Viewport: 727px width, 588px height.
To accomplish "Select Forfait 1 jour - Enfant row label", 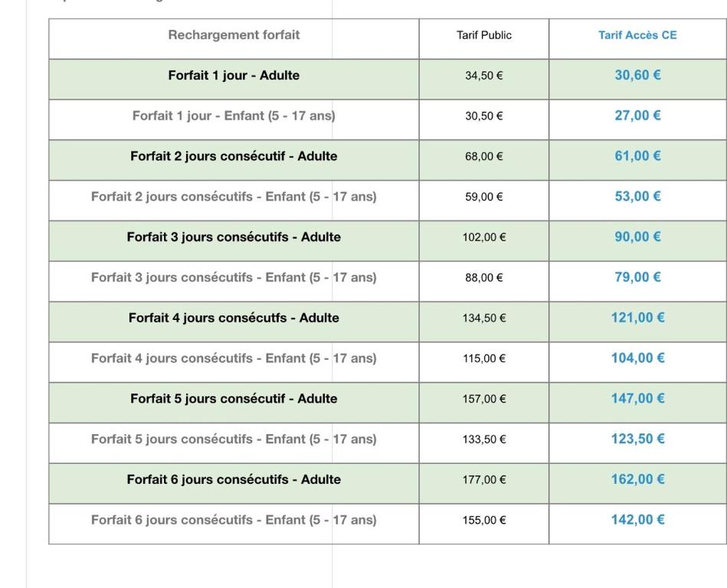I will point(234,116).
